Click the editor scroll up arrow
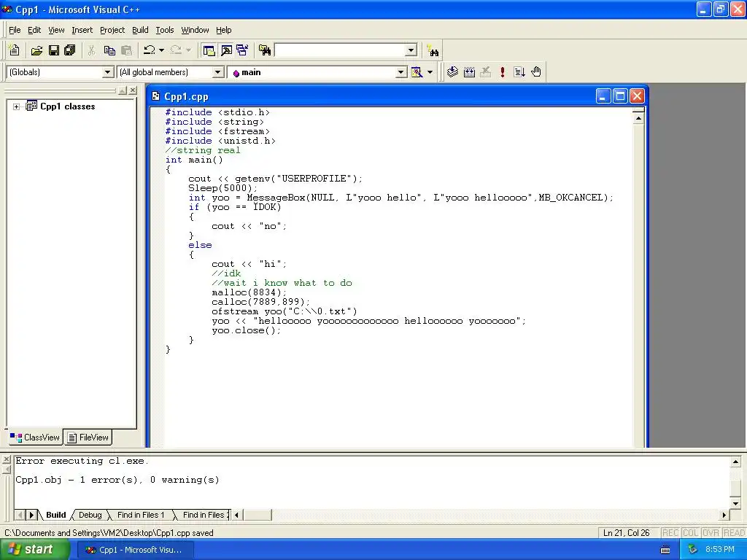The image size is (747, 560). click(x=638, y=117)
